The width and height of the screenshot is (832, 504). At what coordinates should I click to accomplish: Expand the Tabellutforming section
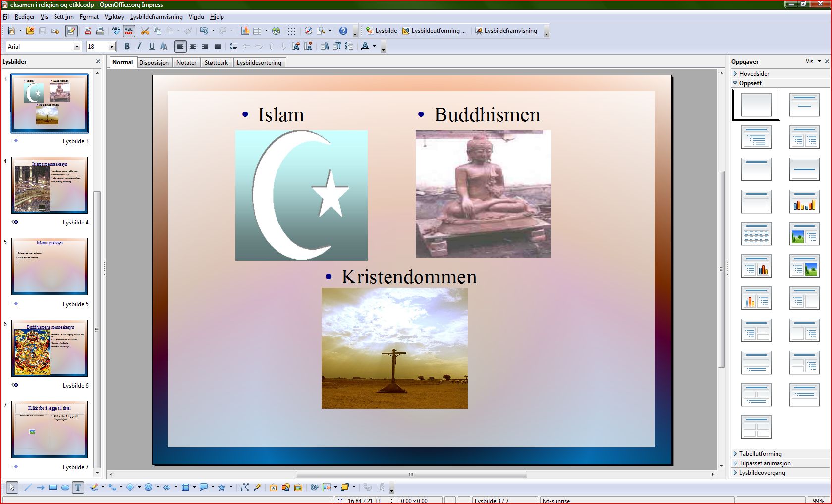[x=780, y=453]
